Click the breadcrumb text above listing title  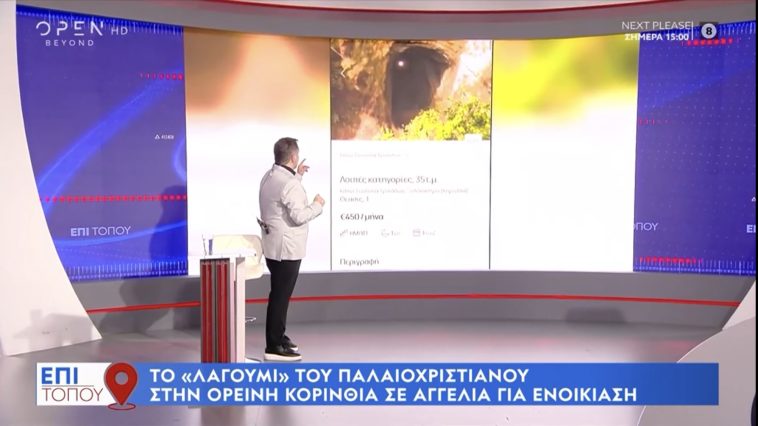coord(374,155)
